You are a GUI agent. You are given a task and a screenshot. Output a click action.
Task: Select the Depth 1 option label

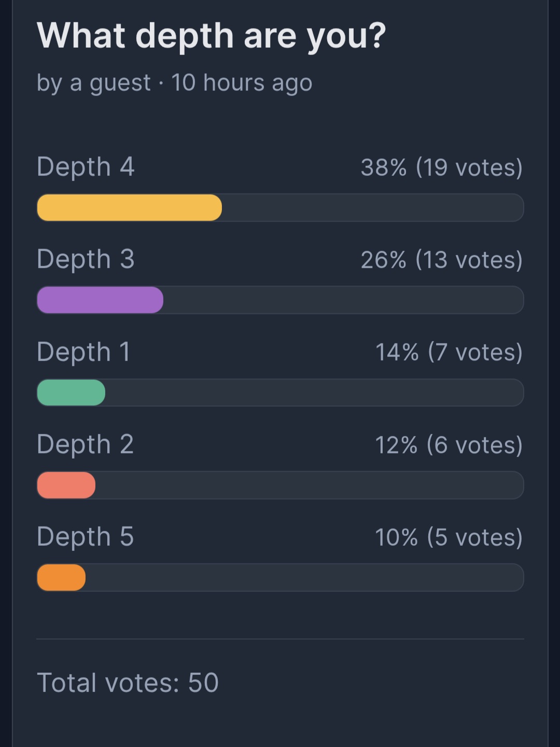tap(83, 352)
